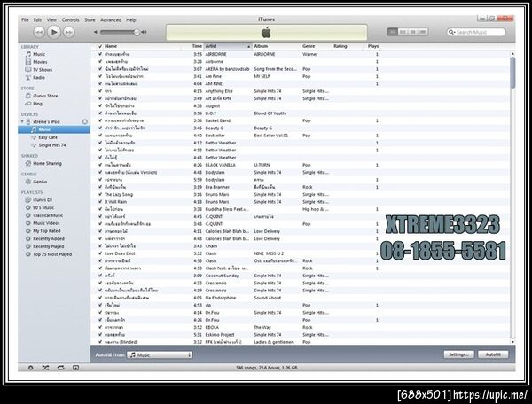
Task: Open the Autofill From Music dropdown
Action: [160, 355]
